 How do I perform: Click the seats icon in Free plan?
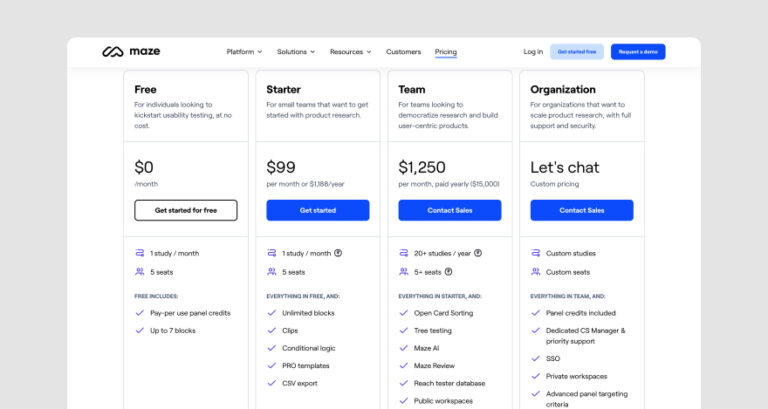[140, 271]
